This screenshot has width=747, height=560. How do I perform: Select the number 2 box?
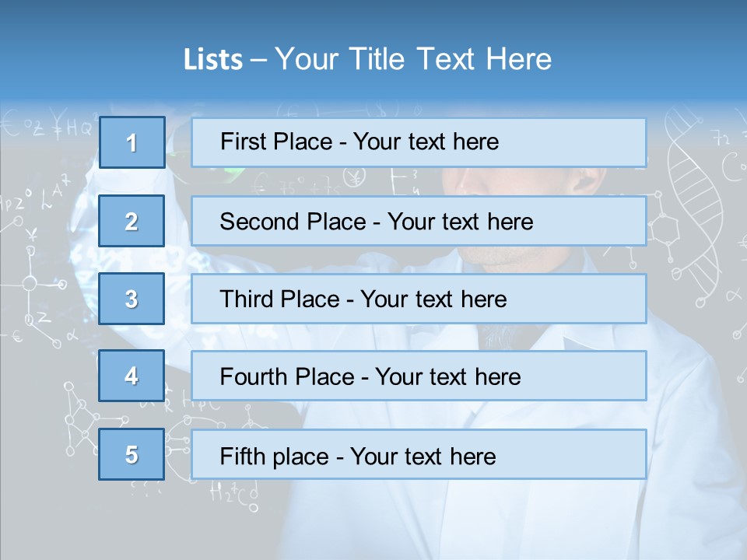[132, 221]
